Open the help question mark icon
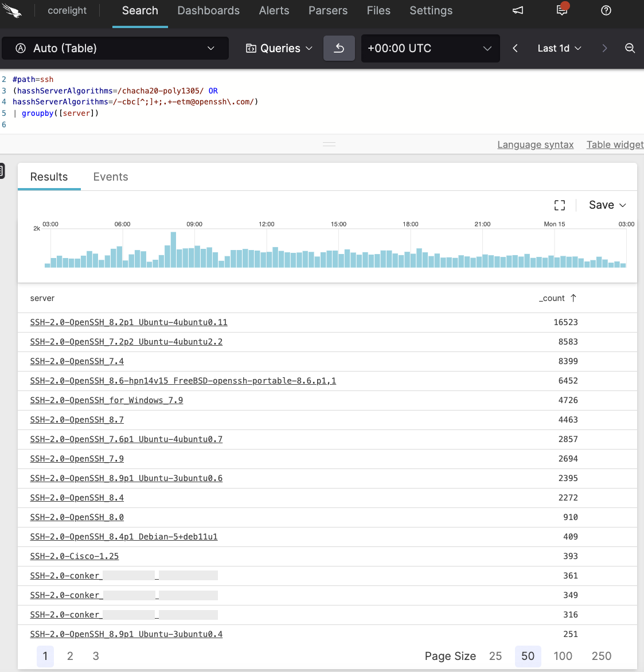The width and height of the screenshot is (644, 672). pyautogui.click(x=606, y=11)
